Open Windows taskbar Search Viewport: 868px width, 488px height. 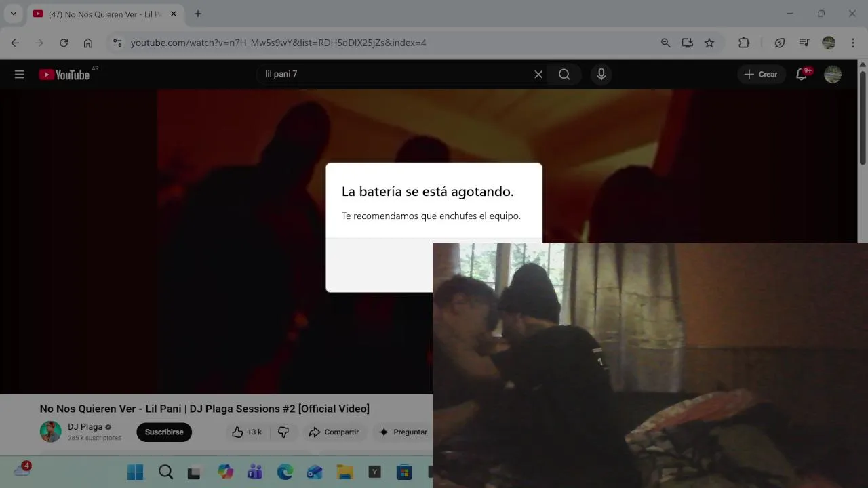(x=165, y=472)
